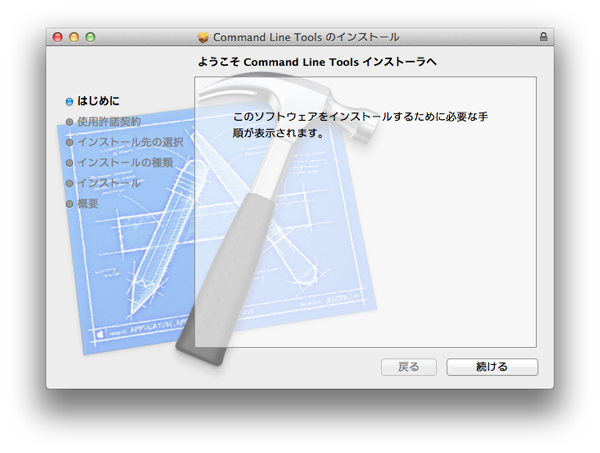The image size is (600, 453).
Task: Select the インストールの種類 step
Action: 125,163
